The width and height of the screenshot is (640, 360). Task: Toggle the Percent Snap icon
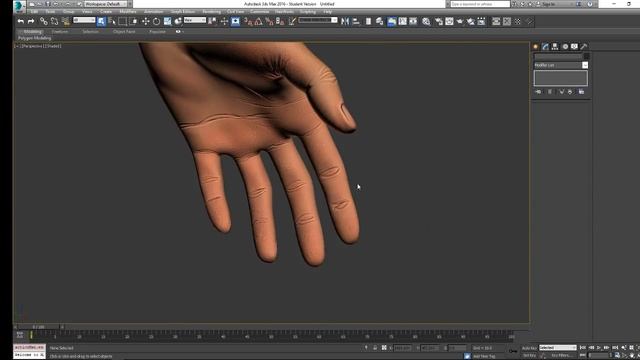click(x=269, y=21)
